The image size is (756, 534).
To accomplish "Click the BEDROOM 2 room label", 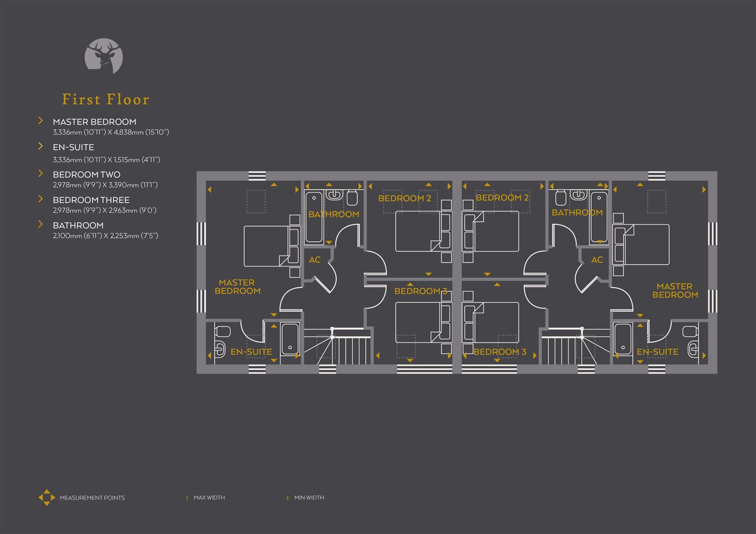I will (x=405, y=198).
